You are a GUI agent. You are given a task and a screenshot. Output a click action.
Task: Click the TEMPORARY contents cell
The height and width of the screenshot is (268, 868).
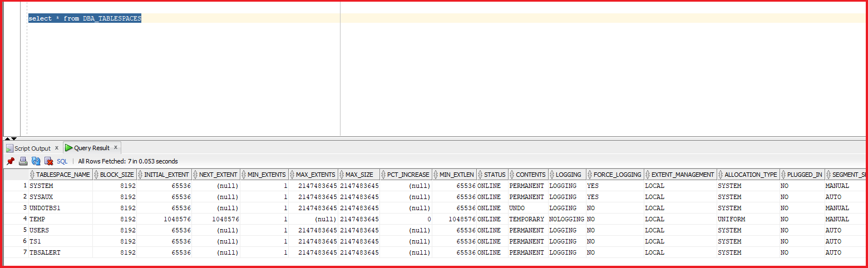coord(526,219)
